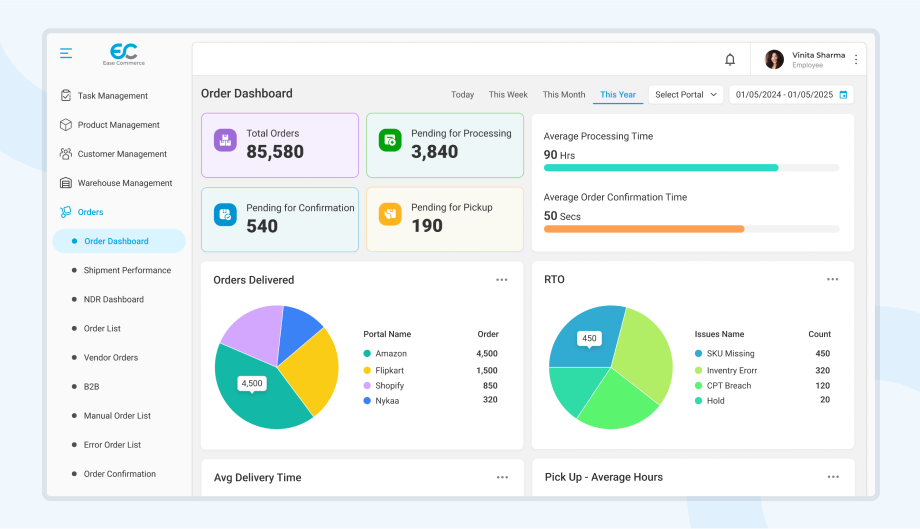Screen dimensions: 920x529
Task: Open RTO card more options
Action: 833,279
